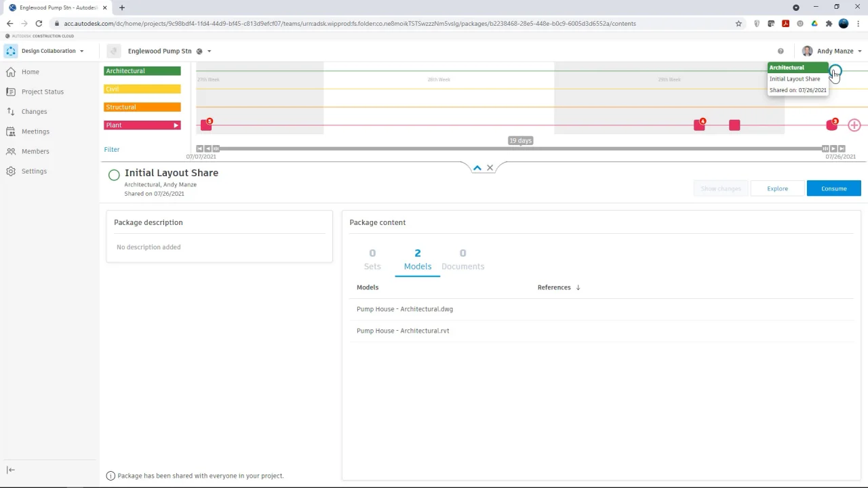Select the Civil team swatch

pos(142,89)
